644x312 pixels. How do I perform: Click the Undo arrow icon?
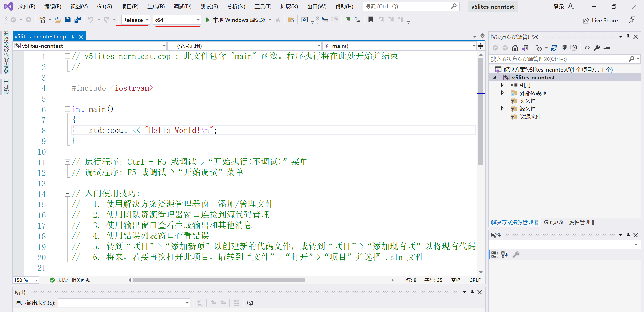coord(91,20)
